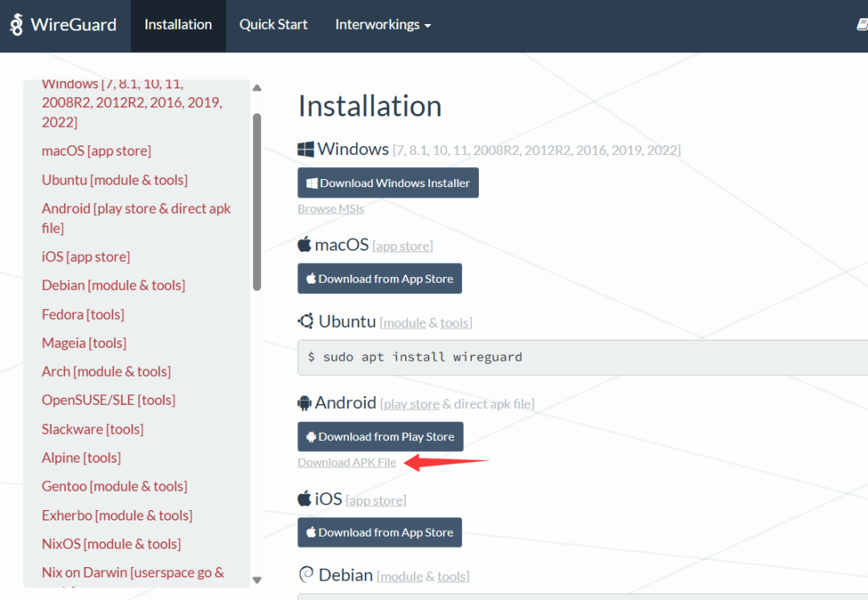Open the Browse MSIs link

pos(330,209)
